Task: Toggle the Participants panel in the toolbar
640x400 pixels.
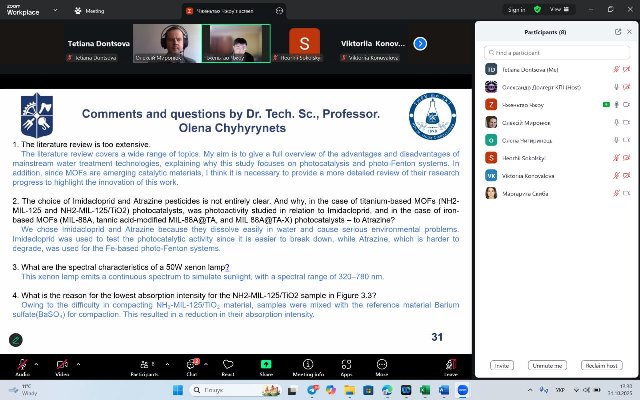Action: (x=143, y=366)
